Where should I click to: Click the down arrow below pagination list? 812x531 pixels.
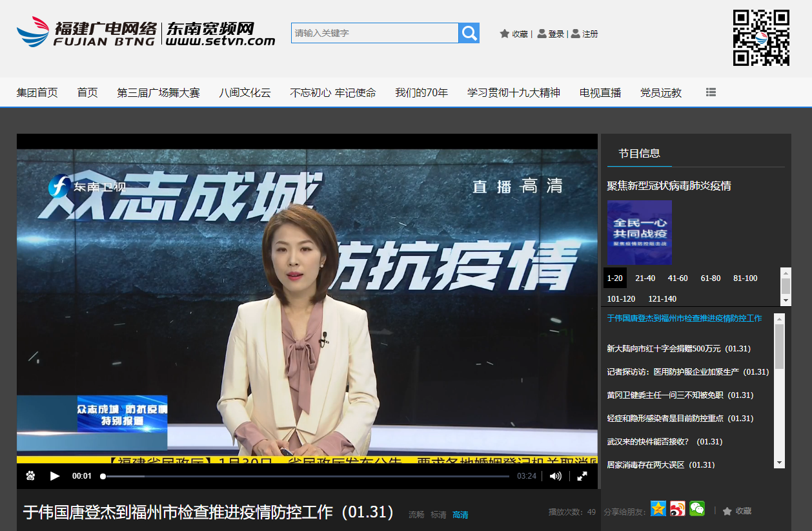pyautogui.click(x=786, y=300)
